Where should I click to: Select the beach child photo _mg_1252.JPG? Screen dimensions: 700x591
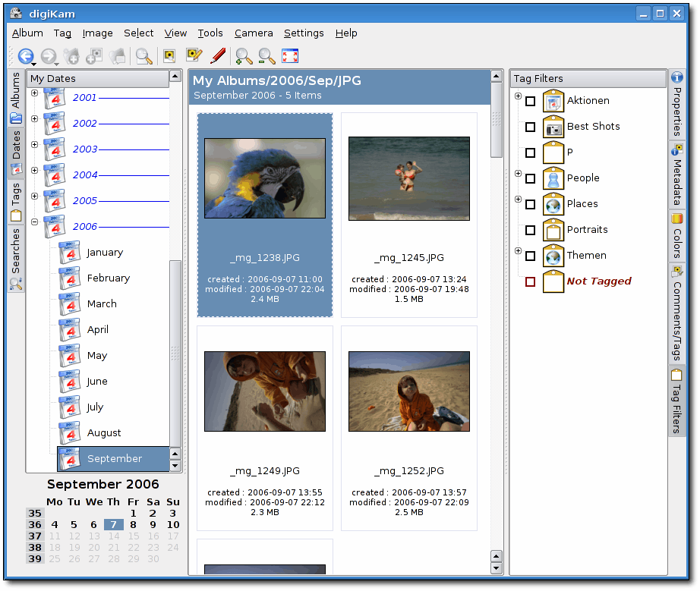point(409,391)
